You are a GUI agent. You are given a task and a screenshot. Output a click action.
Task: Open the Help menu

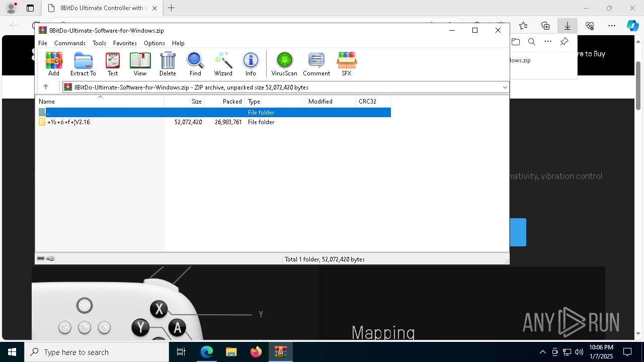(178, 43)
